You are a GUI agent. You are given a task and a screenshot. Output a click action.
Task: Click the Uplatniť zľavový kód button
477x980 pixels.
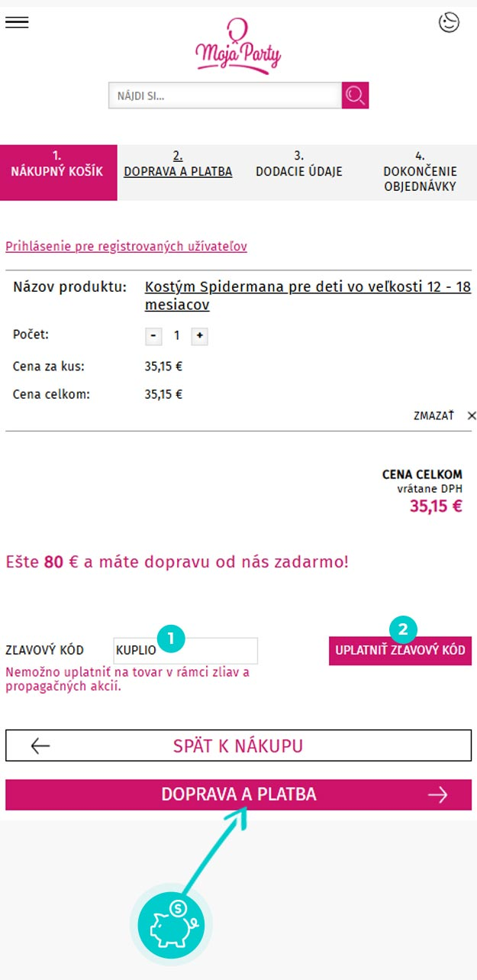point(400,651)
